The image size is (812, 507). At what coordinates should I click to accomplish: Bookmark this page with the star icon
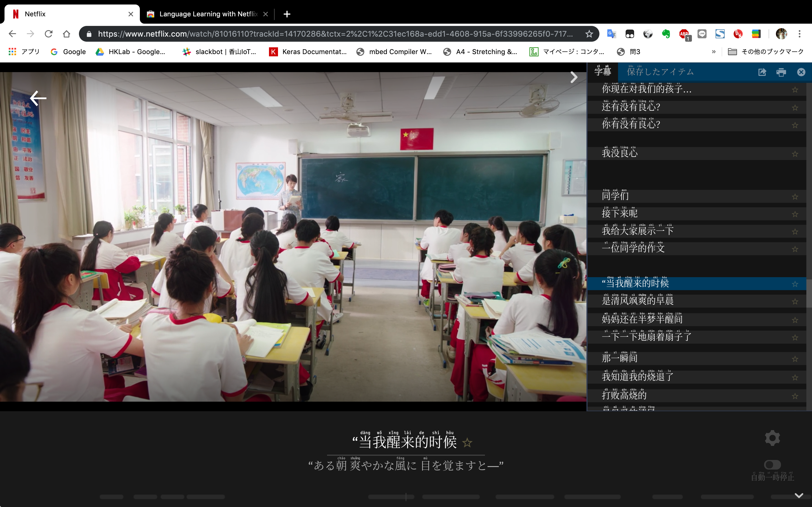click(x=589, y=34)
